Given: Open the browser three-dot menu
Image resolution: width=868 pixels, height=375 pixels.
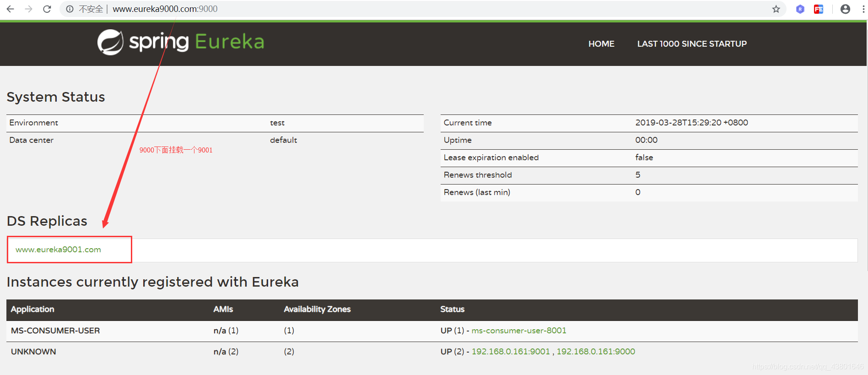Looking at the screenshot, I should click(863, 9).
